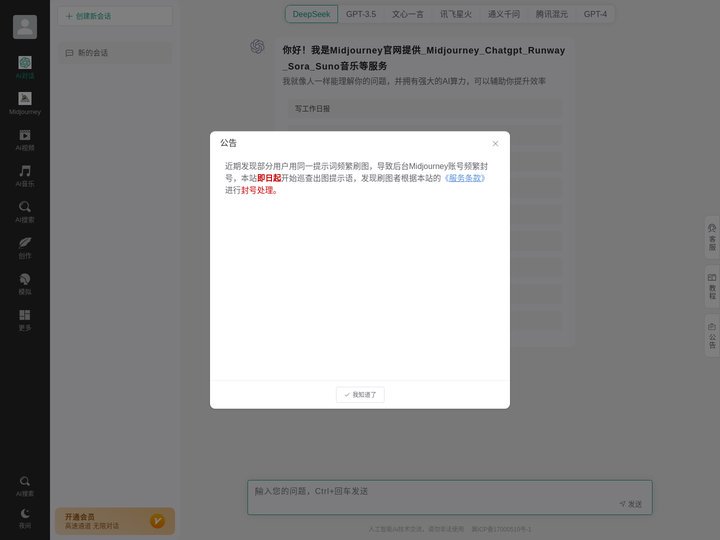Open the 模拟 head icon in sidebar
Screen dimensions: 720x540
pos(25,279)
